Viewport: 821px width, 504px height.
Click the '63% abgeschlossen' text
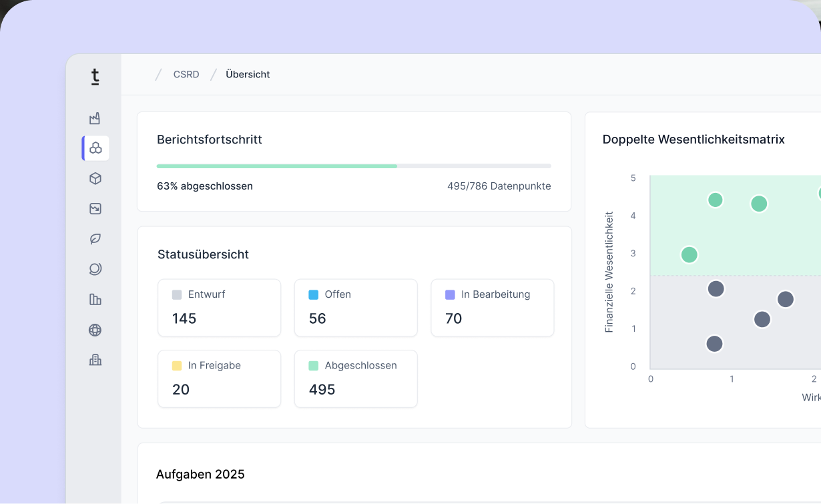click(205, 186)
